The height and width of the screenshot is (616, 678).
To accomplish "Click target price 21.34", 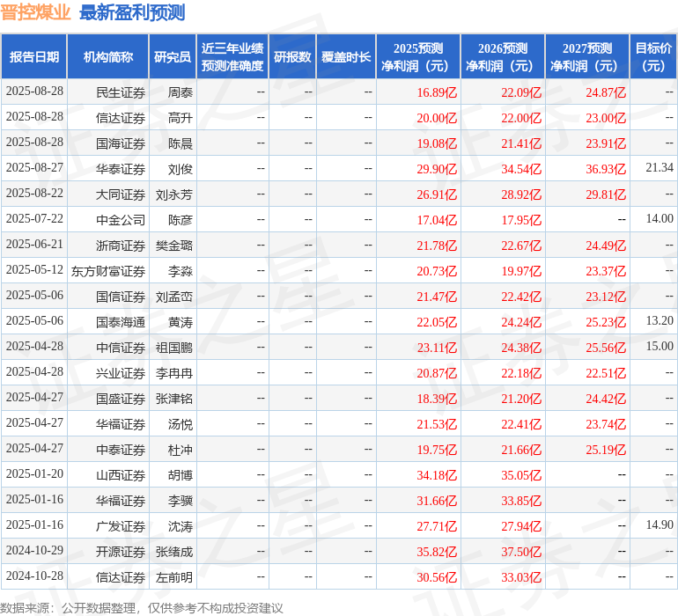I will click(660, 168).
